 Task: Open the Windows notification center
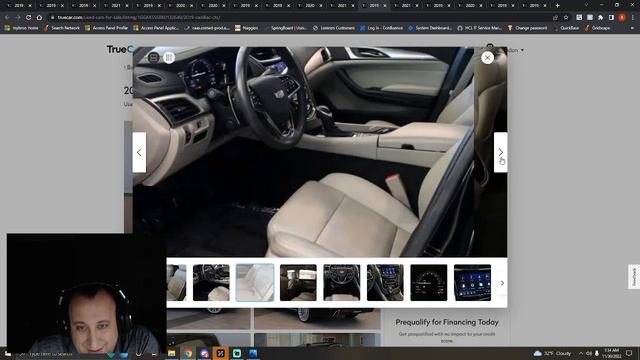pyautogui.click(x=629, y=353)
